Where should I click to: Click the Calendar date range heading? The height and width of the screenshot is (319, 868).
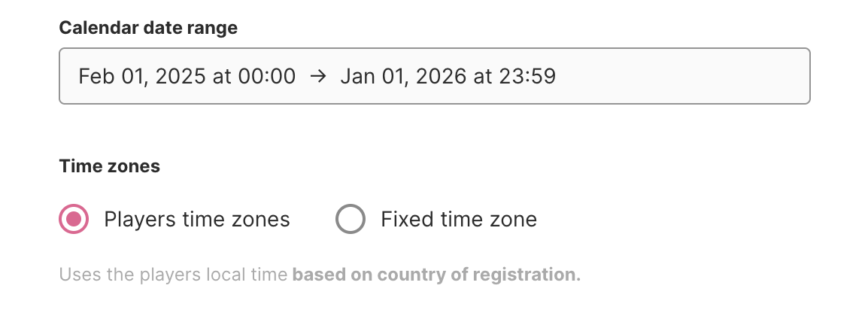[148, 29]
